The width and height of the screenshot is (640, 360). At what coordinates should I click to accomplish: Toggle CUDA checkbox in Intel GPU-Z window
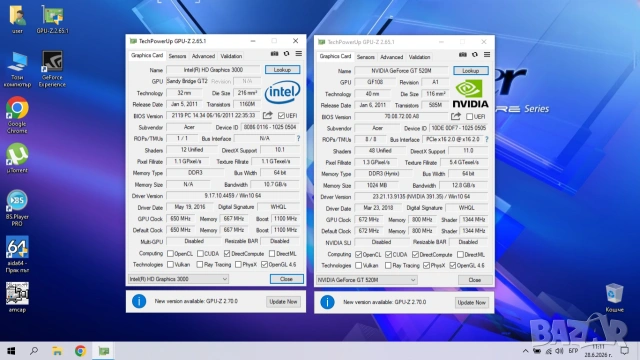coord(200,254)
